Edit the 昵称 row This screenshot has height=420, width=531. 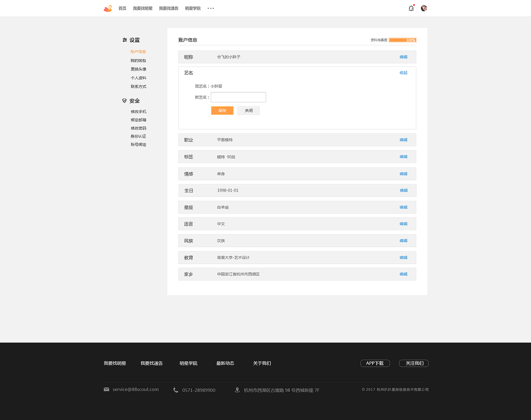[403, 57]
